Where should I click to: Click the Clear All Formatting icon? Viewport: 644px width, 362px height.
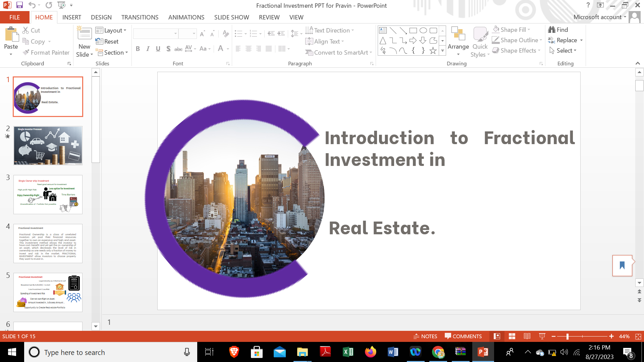(226, 34)
